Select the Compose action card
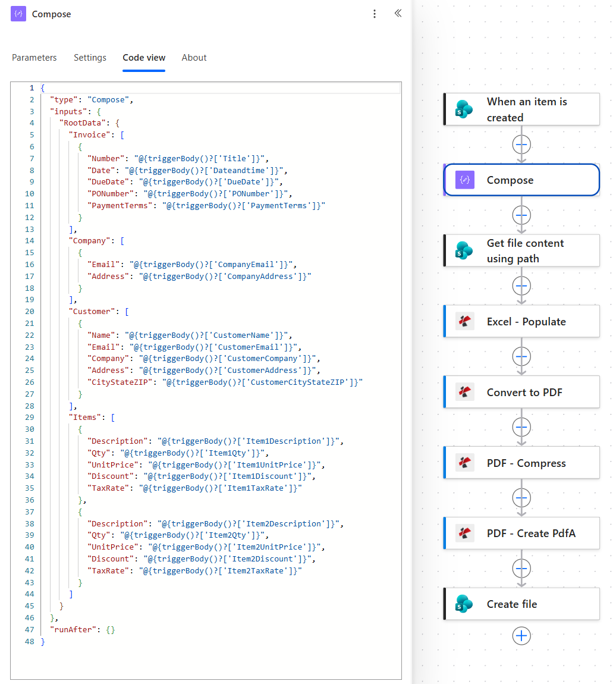Screen dimensions: 616x684 pos(521,180)
